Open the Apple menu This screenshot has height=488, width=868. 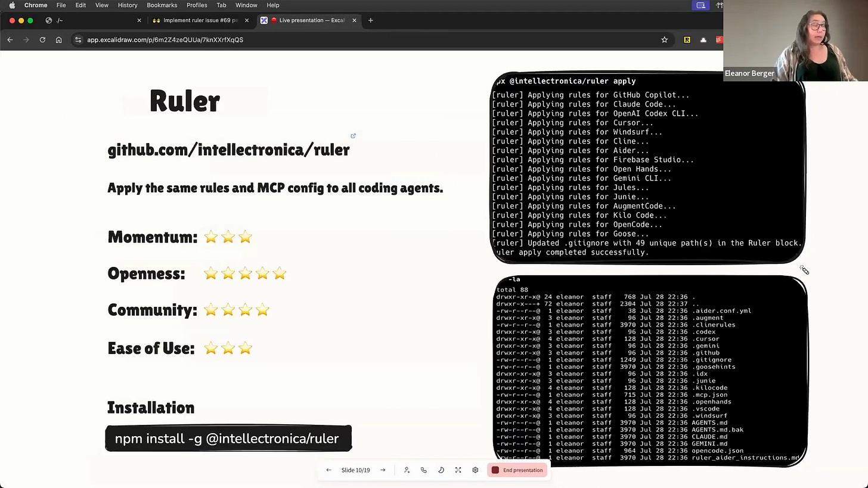click(x=12, y=5)
